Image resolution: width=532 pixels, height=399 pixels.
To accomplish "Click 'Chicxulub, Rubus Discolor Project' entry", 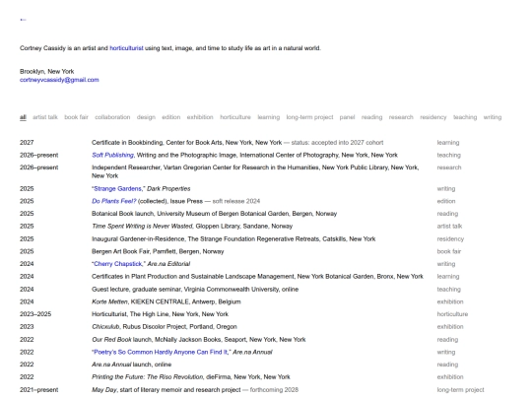I will (165, 327).
